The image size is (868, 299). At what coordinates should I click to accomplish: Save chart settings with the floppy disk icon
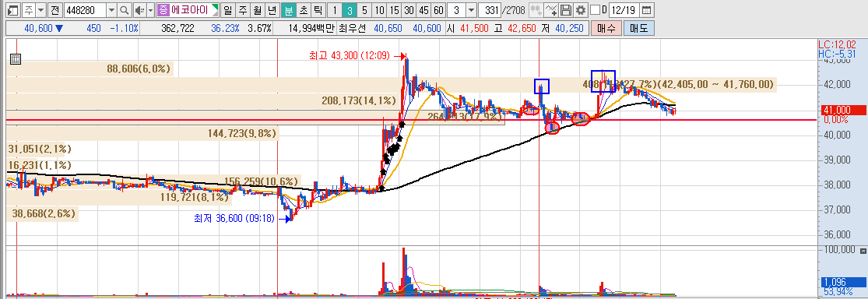(x=565, y=10)
